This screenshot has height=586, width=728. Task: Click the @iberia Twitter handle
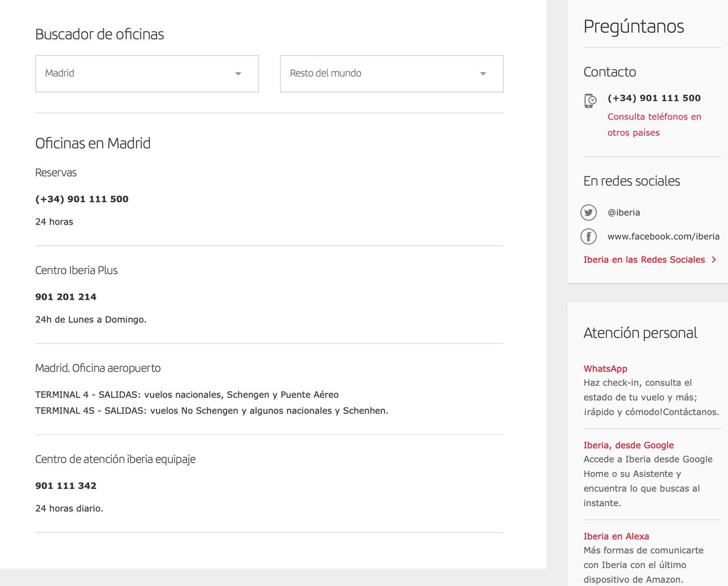[x=624, y=212]
